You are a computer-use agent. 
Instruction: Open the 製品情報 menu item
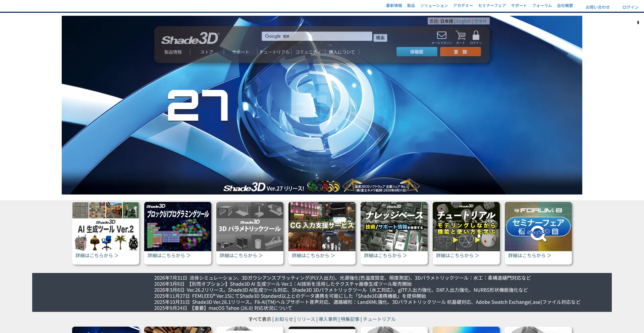(x=173, y=52)
